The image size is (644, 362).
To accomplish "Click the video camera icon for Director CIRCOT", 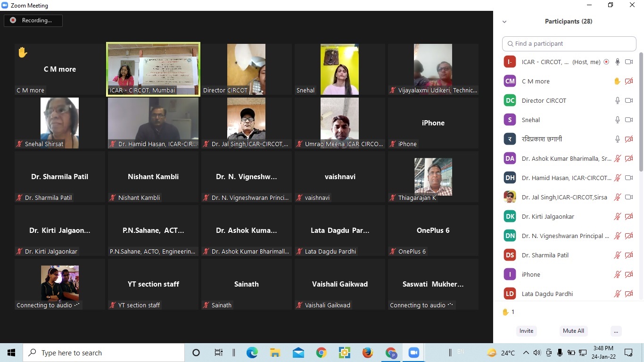I will pyautogui.click(x=628, y=100).
